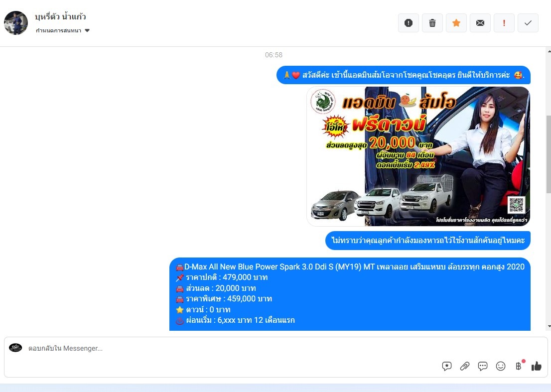Star this conversation as follow-up
Screen dimensions: 551x392
pyautogui.click(x=456, y=23)
